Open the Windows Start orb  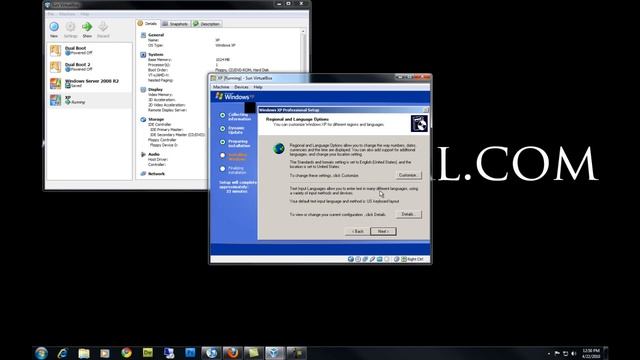[x=41, y=353]
